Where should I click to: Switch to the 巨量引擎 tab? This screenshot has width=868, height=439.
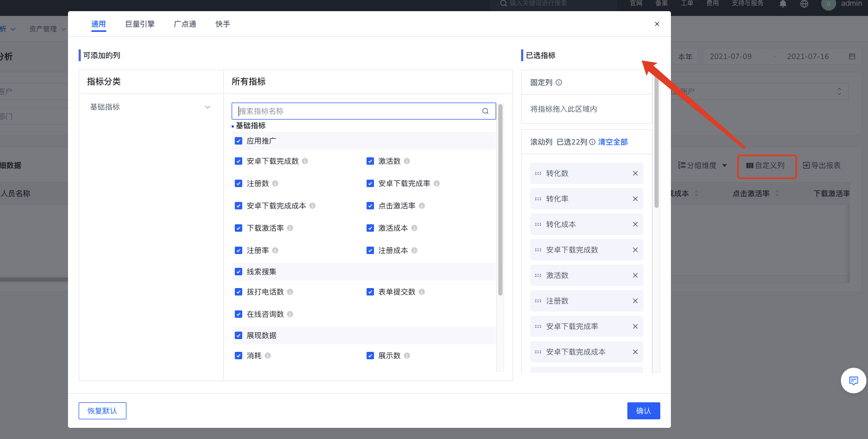point(140,24)
